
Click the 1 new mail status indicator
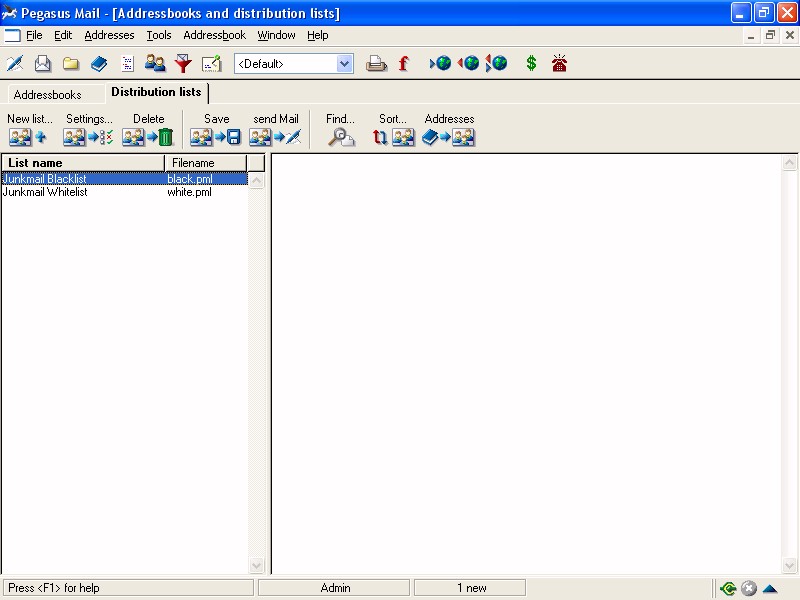(x=470, y=588)
